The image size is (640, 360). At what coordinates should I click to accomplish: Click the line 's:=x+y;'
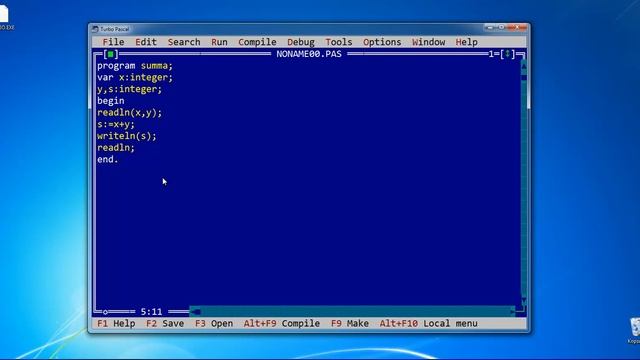[116, 124]
